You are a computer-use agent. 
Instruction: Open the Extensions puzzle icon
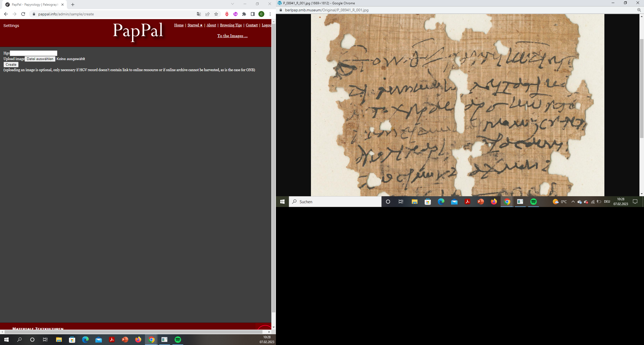(244, 14)
